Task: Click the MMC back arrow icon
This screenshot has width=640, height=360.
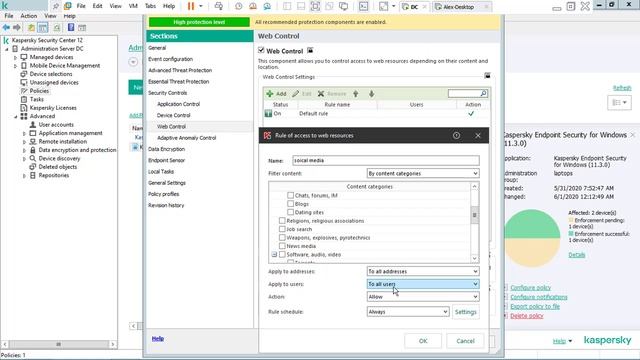Action: pos(6,27)
